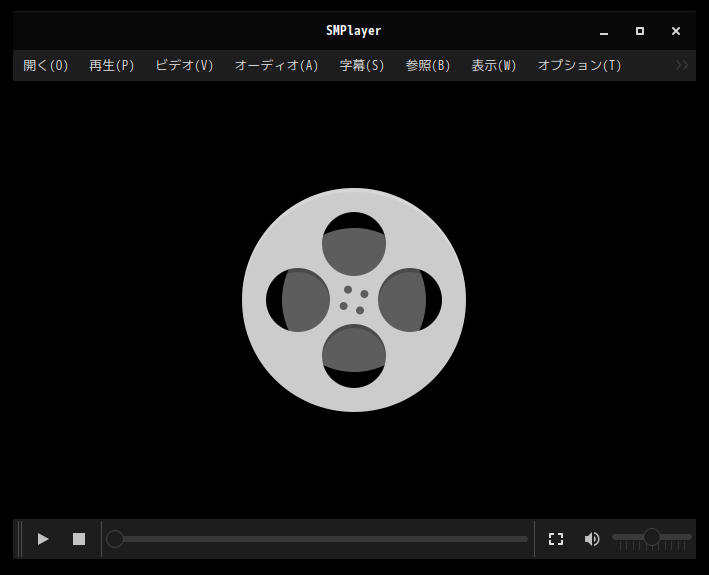The width and height of the screenshot is (709, 575).
Task: Start playback with the play button
Action: pyautogui.click(x=43, y=539)
